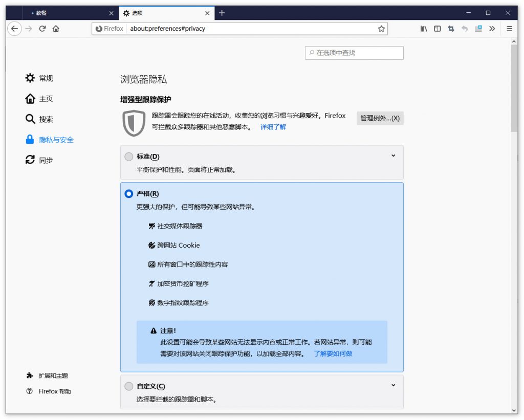
Task: Expand the 自定义 section details chevron
Action: click(393, 385)
